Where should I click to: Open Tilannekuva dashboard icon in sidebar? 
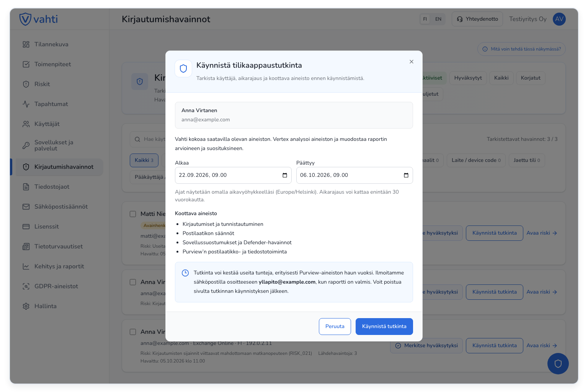pyautogui.click(x=26, y=44)
